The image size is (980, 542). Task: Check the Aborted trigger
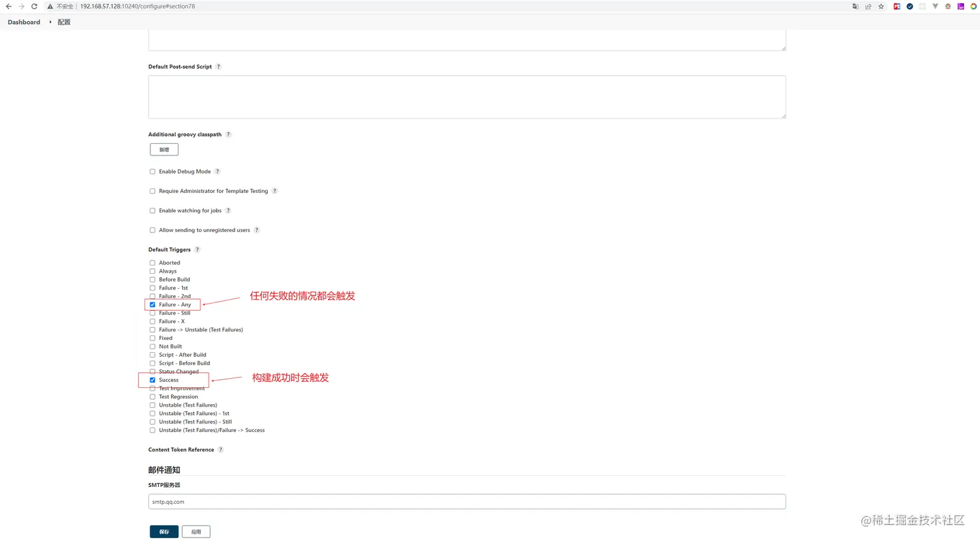(152, 263)
